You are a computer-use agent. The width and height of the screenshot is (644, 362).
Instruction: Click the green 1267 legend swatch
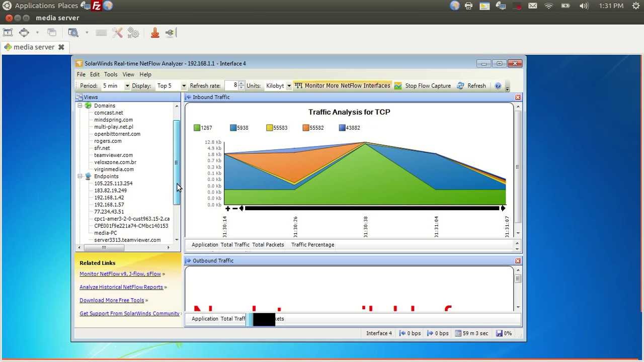point(197,128)
